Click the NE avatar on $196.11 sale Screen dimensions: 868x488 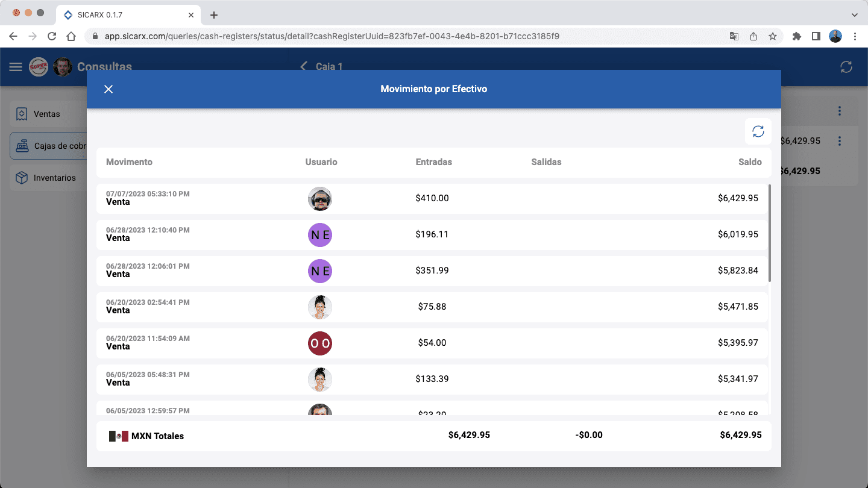[x=320, y=235]
